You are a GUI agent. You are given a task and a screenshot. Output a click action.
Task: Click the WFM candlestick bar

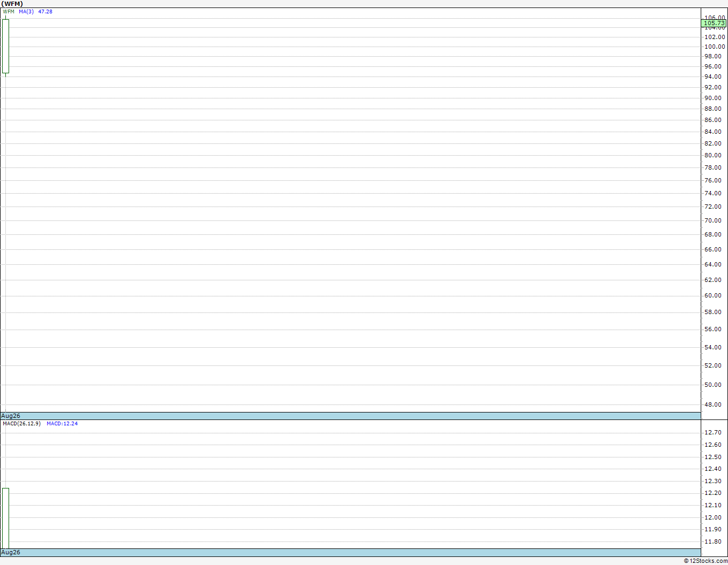coord(5,46)
